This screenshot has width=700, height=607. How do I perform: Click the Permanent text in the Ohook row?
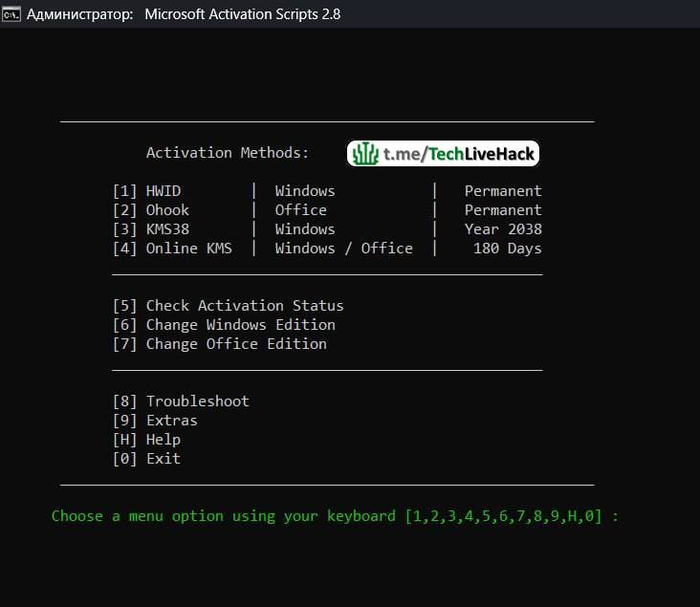[503, 210]
